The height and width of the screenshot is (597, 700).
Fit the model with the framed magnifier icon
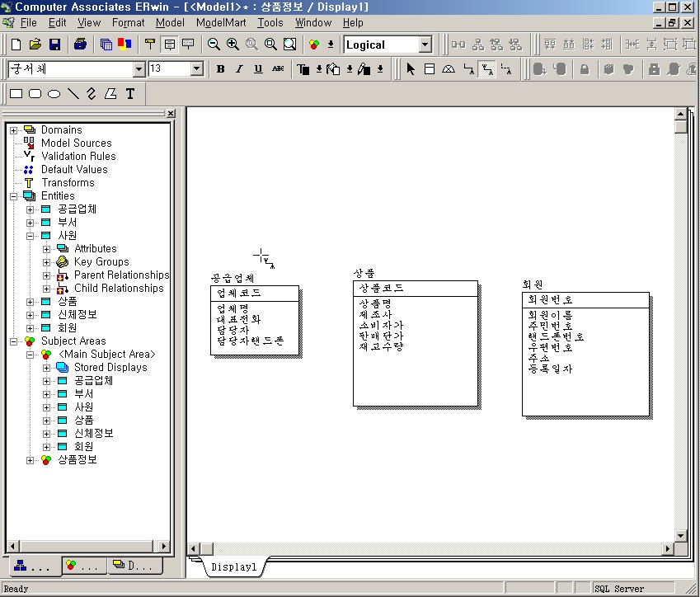tap(289, 45)
